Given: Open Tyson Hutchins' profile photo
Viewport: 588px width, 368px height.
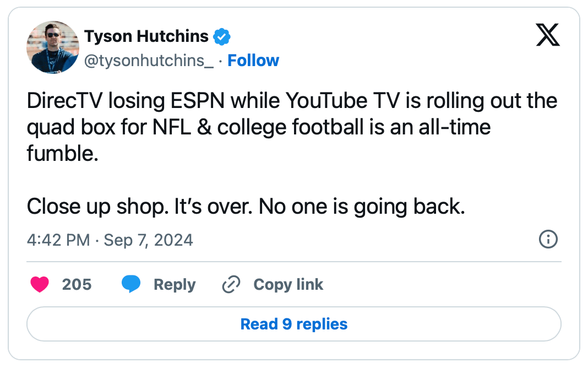Looking at the screenshot, I should coord(53,47).
